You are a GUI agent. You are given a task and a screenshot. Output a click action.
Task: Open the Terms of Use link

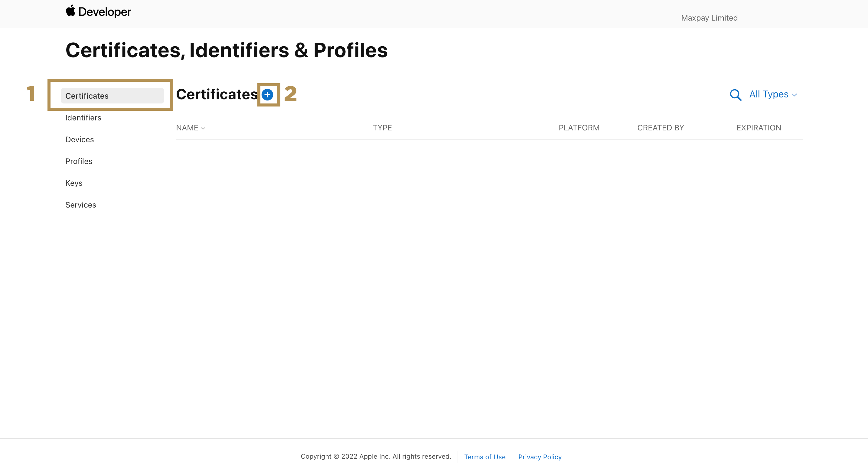485,457
